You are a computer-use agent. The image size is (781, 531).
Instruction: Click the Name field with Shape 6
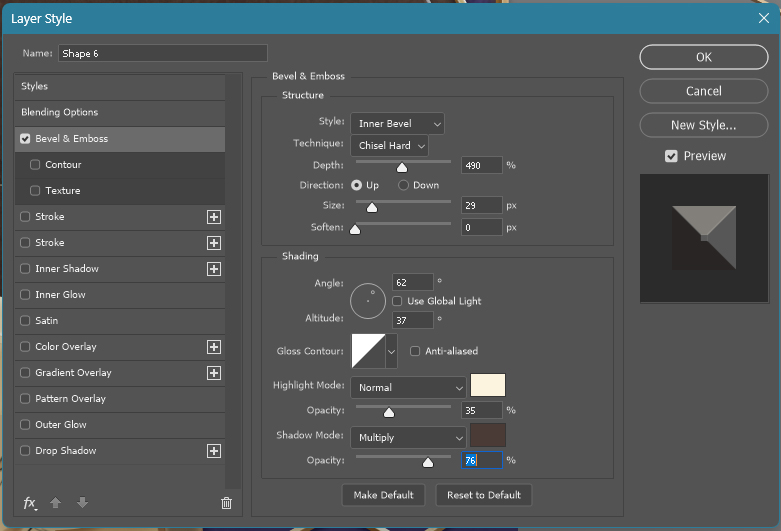tap(163, 53)
